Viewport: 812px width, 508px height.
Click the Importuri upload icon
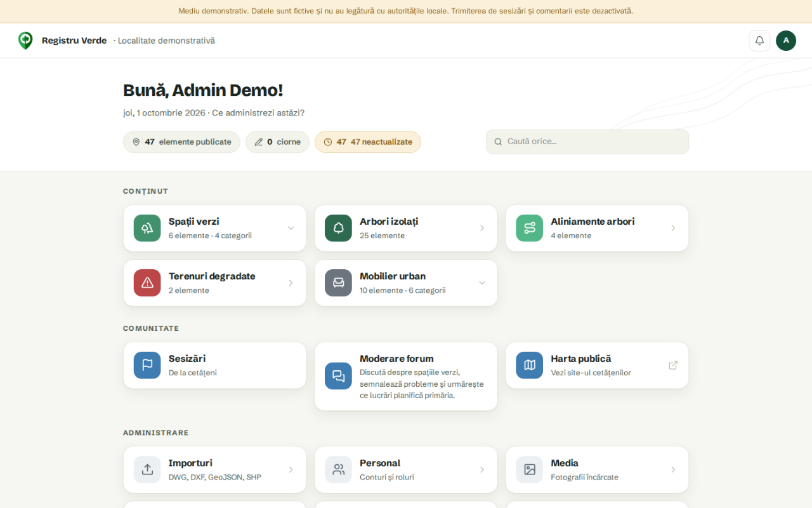point(147,469)
